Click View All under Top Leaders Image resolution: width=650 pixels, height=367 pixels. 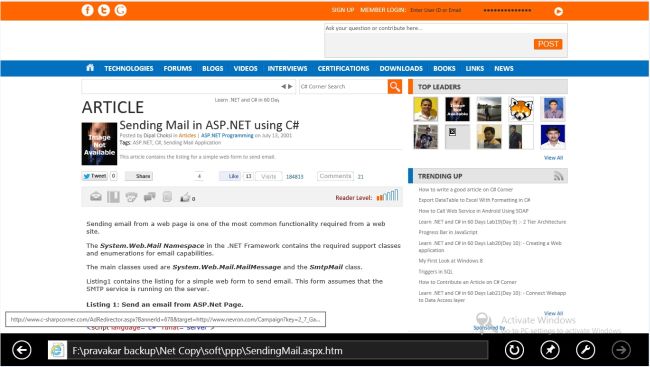553,158
